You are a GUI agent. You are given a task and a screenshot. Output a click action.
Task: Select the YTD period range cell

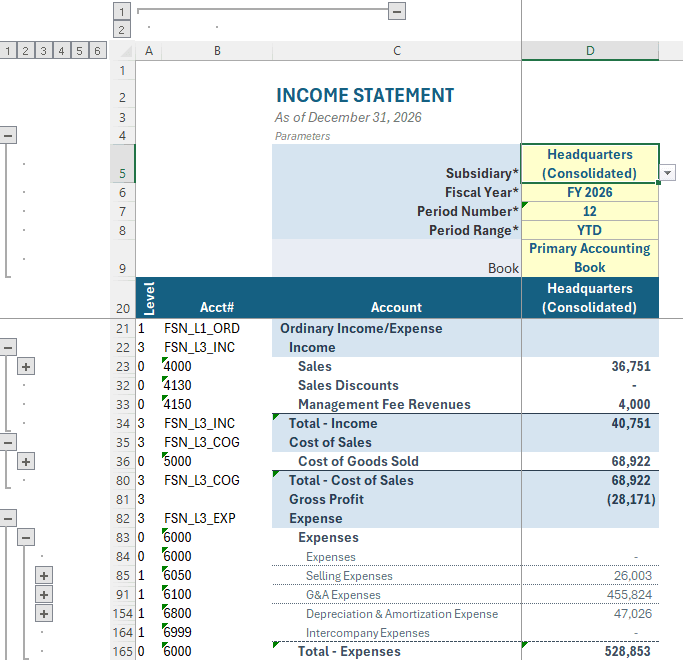[590, 230]
